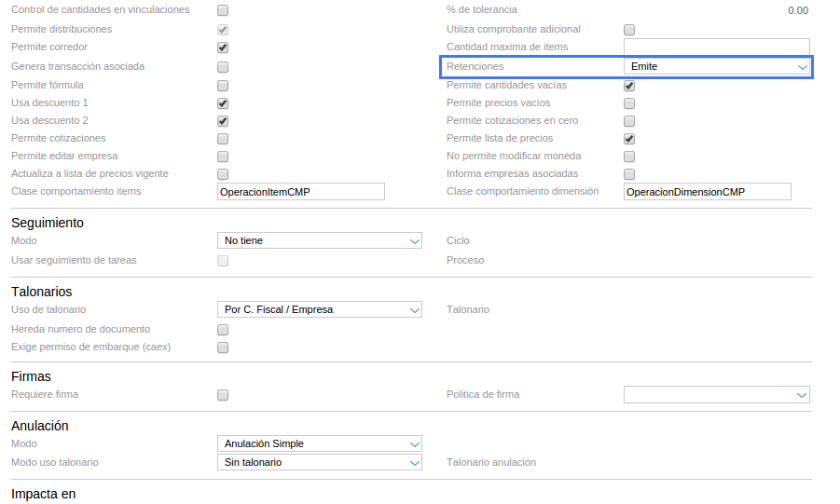Viewport: 840px width, 504px height.
Task: Click the Clase comportamiento items field
Action: tap(300, 192)
